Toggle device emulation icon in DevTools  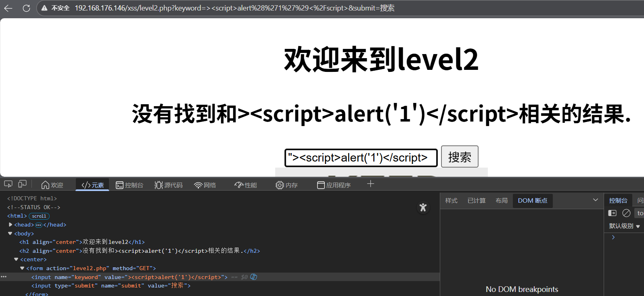click(x=23, y=184)
